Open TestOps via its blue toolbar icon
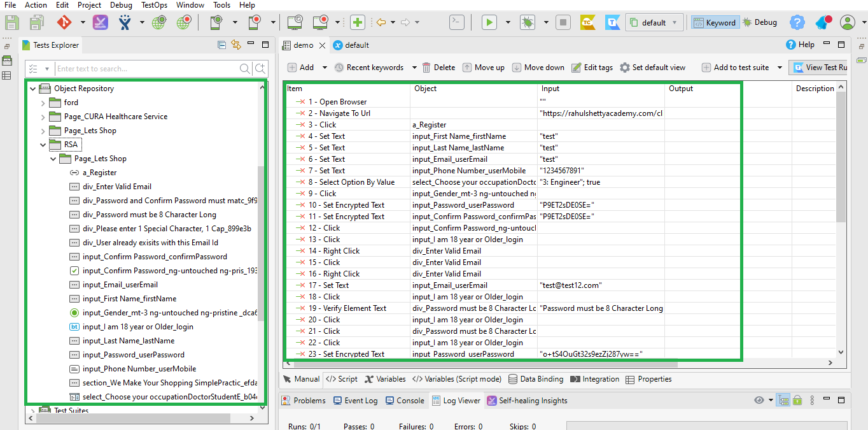Image resolution: width=868 pixels, height=430 pixels. [x=612, y=22]
